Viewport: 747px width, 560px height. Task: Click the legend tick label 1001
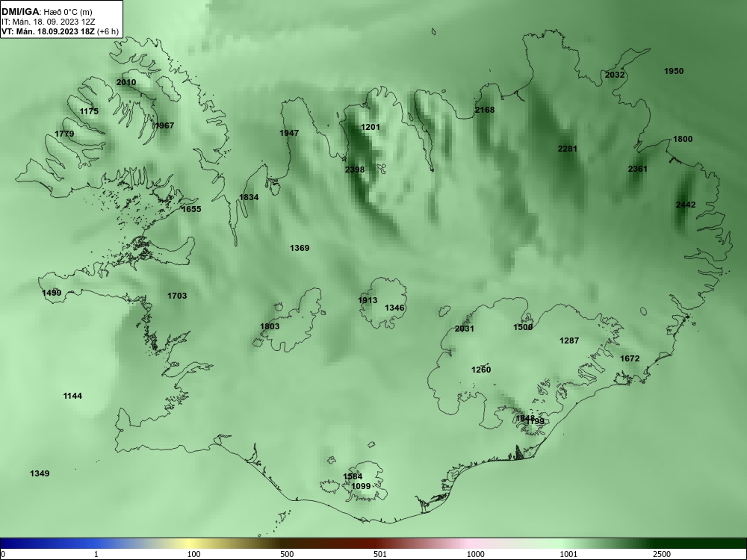point(568,554)
